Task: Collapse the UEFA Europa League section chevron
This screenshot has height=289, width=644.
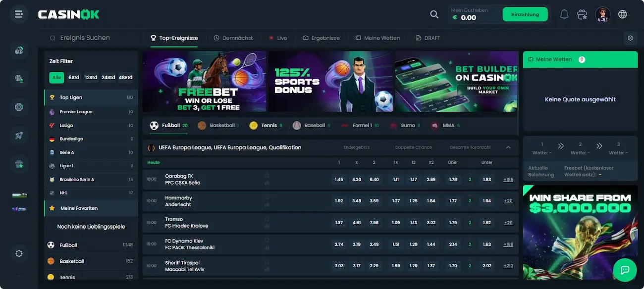Action: (508, 147)
